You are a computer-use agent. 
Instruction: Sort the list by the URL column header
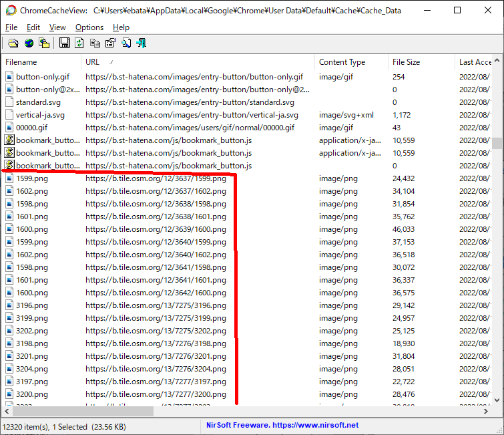click(x=92, y=62)
